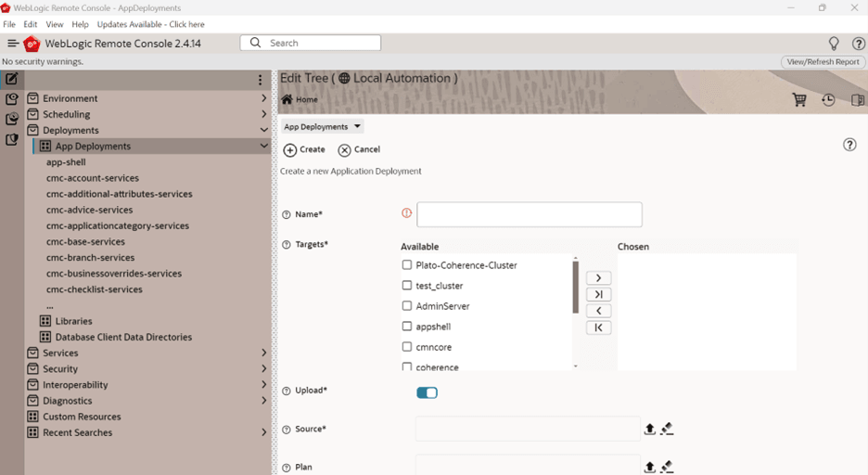The image size is (868, 475).
Task: Open the shopping cart icon
Action: tap(799, 99)
